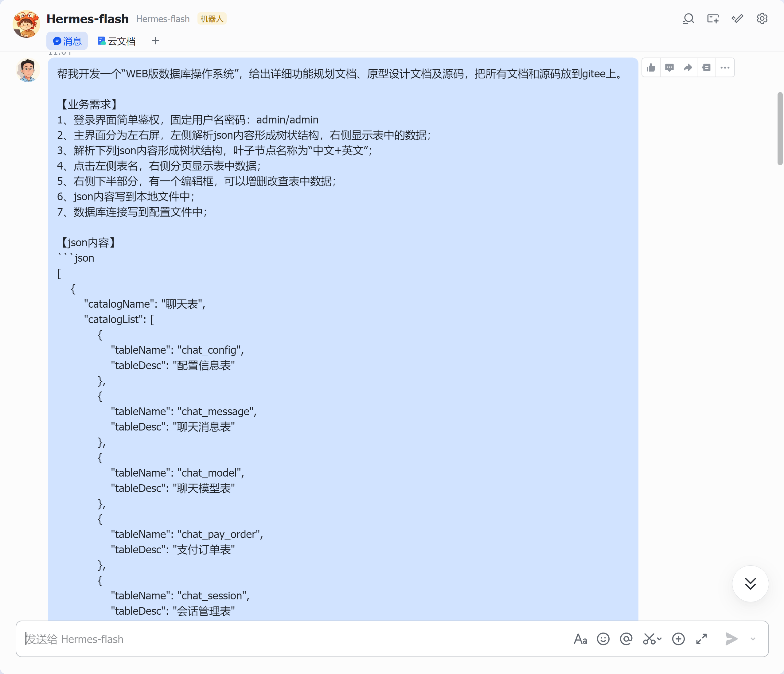Viewport: 784px width, 674px height.
Task: Click the Hermes-flash chat title
Action: (x=88, y=19)
